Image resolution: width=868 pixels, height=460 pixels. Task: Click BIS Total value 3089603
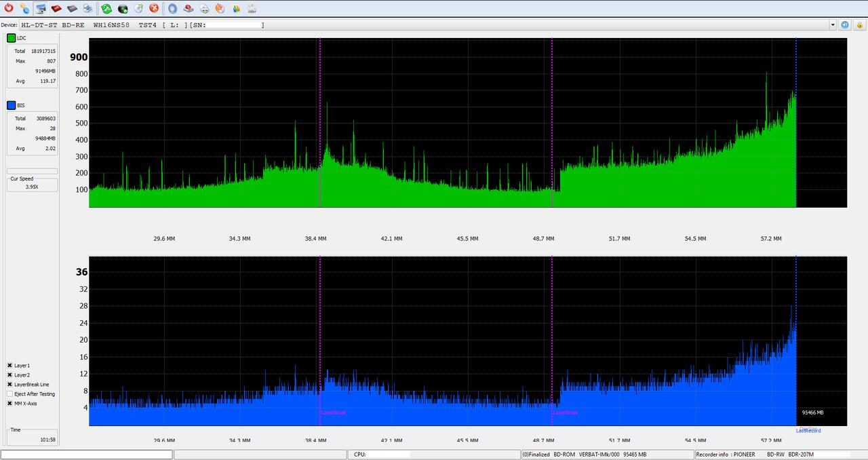click(x=46, y=119)
